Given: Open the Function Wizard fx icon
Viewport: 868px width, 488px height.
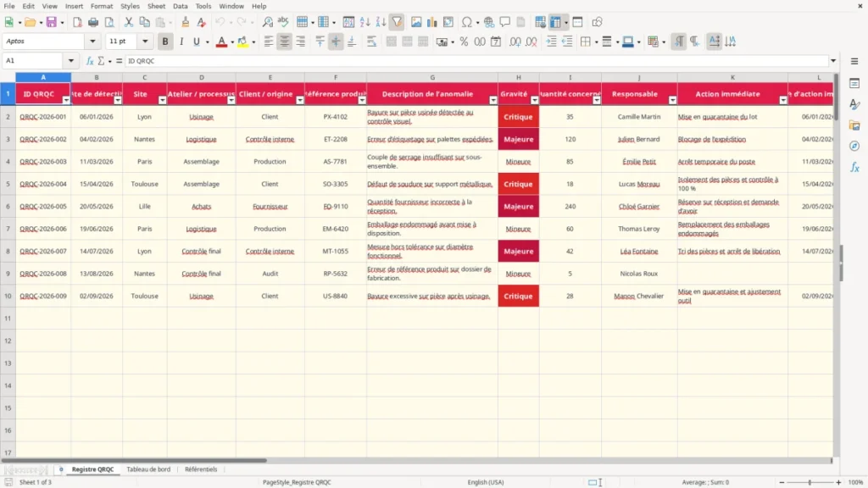Looking at the screenshot, I should (x=90, y=61).
